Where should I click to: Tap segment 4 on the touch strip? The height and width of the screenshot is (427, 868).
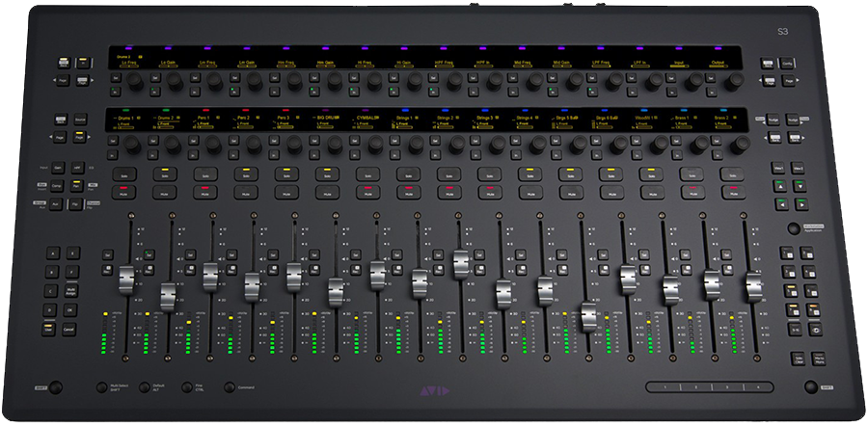pyautogui.click(x=758, y=387)
